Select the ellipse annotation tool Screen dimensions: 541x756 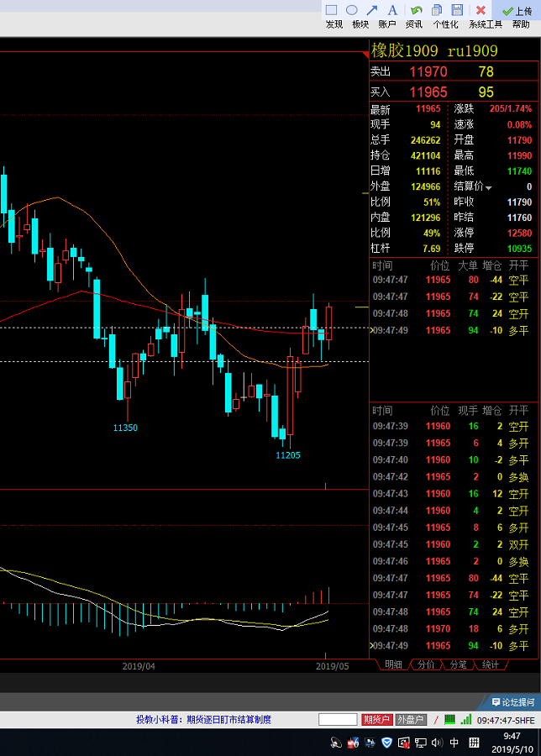(x=352, y=10)
